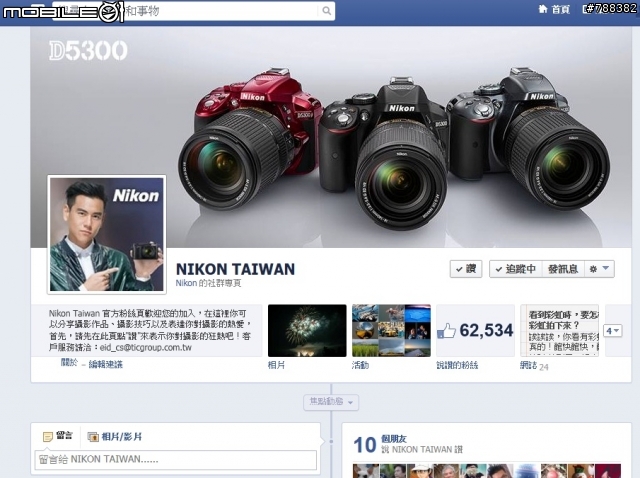Viewport: 640px width, 478px height.
Task: Click the search magnifier icon
Action: coord(327,11)
